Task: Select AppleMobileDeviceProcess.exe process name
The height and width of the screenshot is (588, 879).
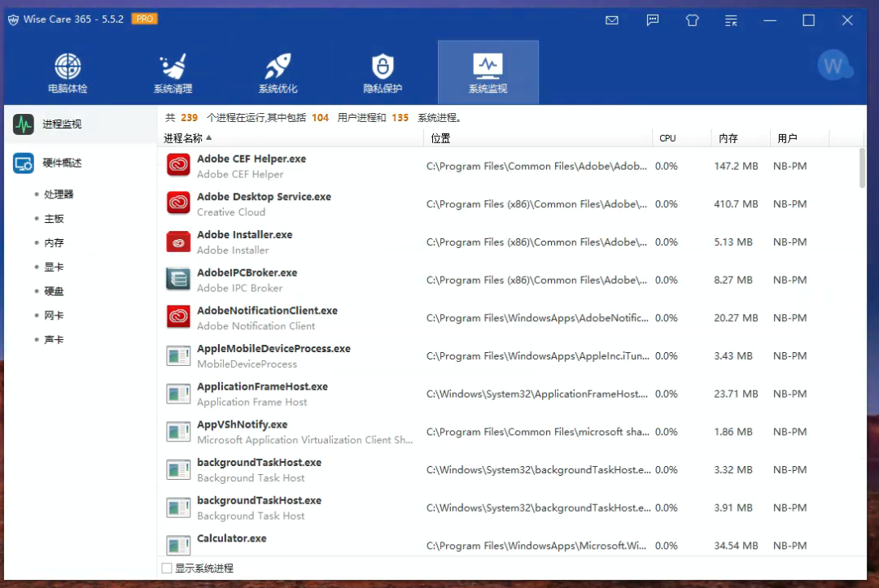Action: click(273, 349)
